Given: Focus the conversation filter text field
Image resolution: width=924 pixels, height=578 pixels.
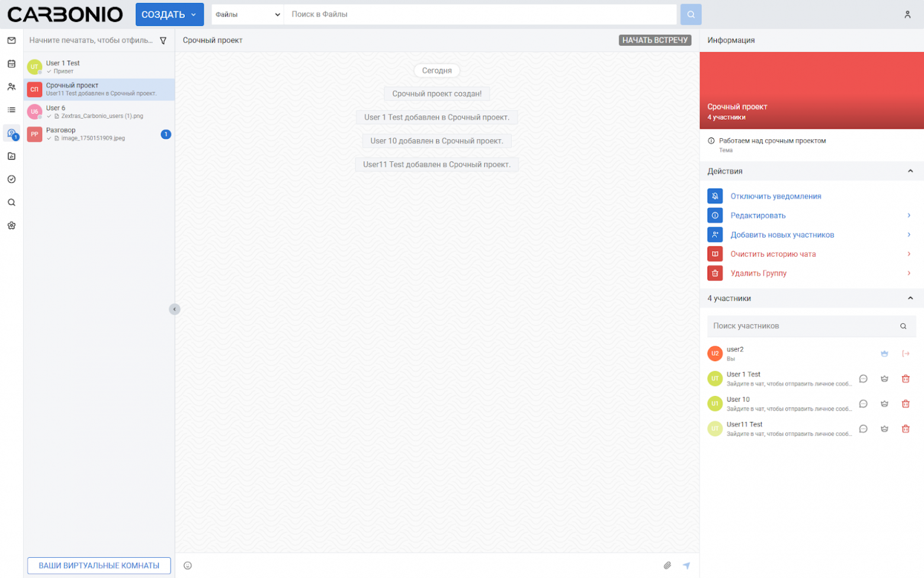Looking at the screenshot, I should pyautogui.click(x=91, y=40).
